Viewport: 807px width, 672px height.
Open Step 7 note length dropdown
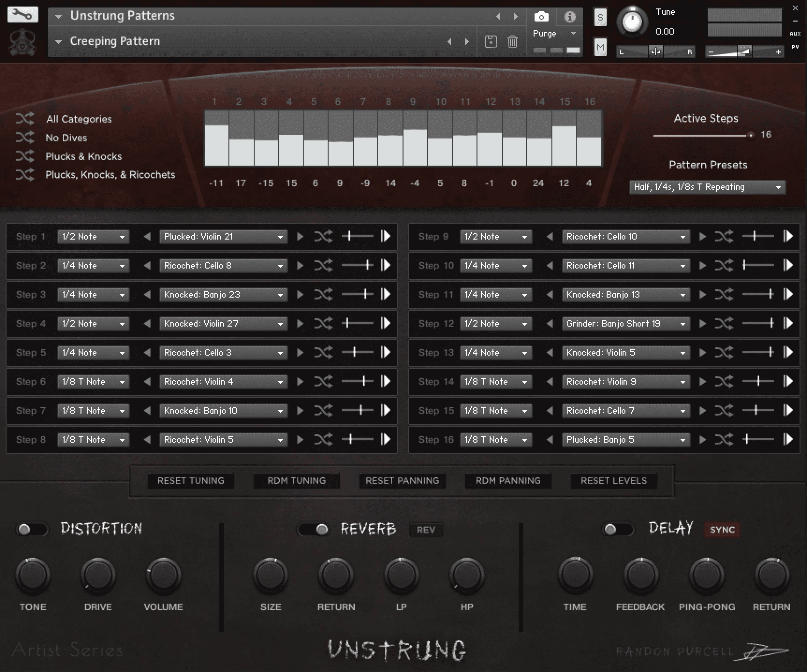tap(93, 410)
